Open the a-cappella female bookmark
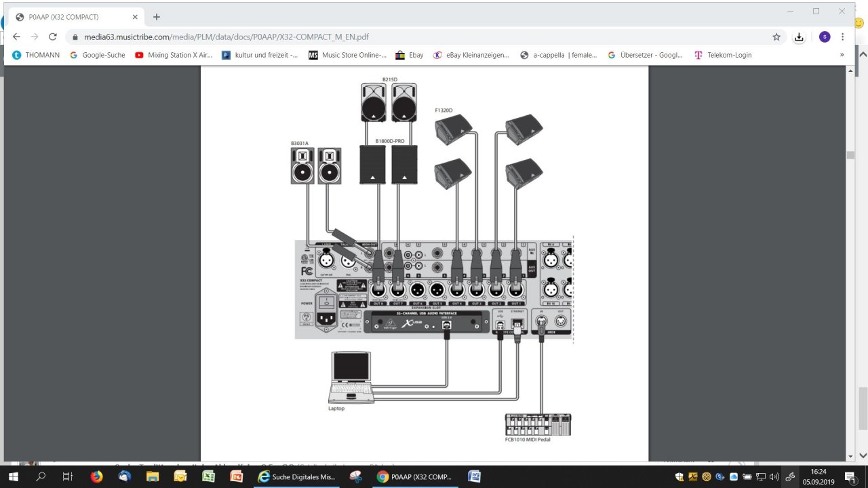The width and height of the screenshot is (868, 488). point(559,55)
